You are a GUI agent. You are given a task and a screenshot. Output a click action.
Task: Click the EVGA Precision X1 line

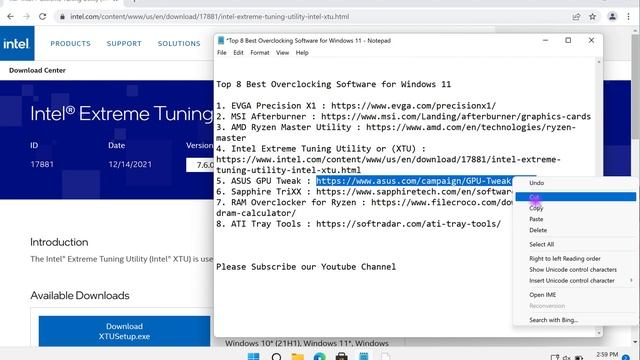tap(356, 106)
